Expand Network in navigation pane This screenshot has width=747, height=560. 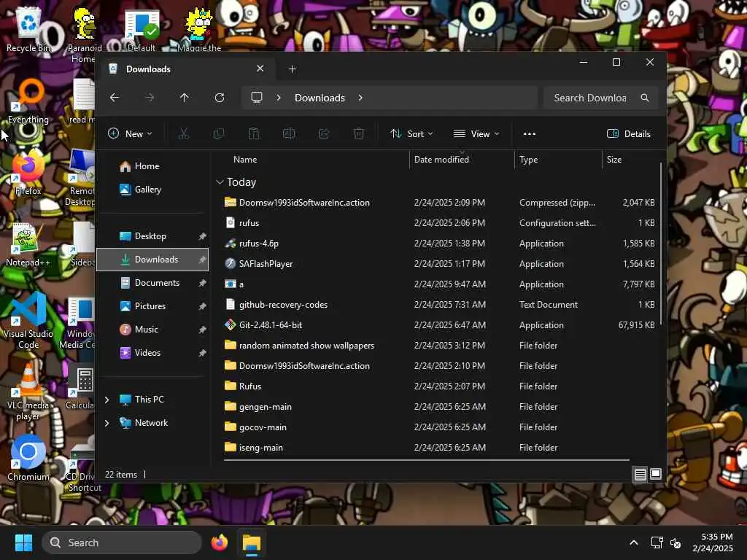pyautogui.click(x=107, y=423)
